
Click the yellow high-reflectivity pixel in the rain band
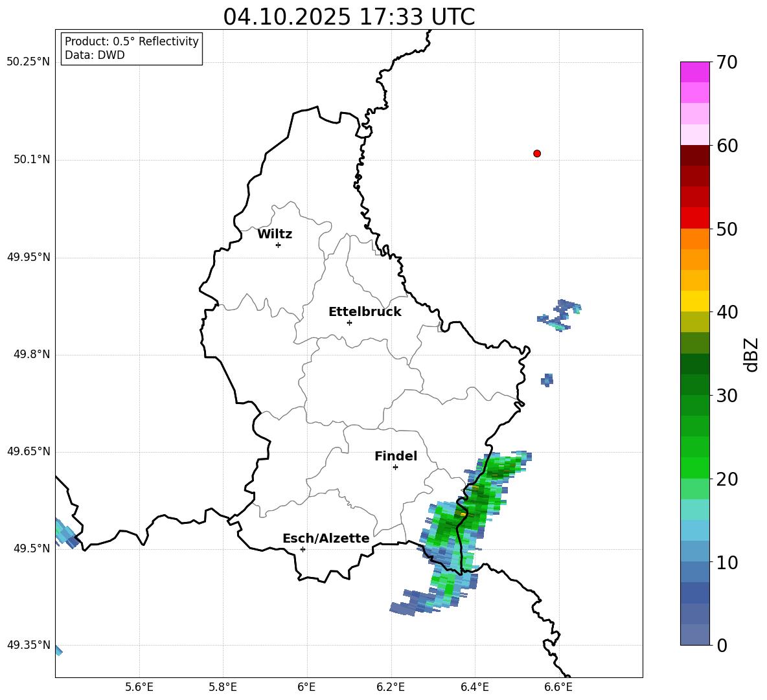tap(463, 514)
